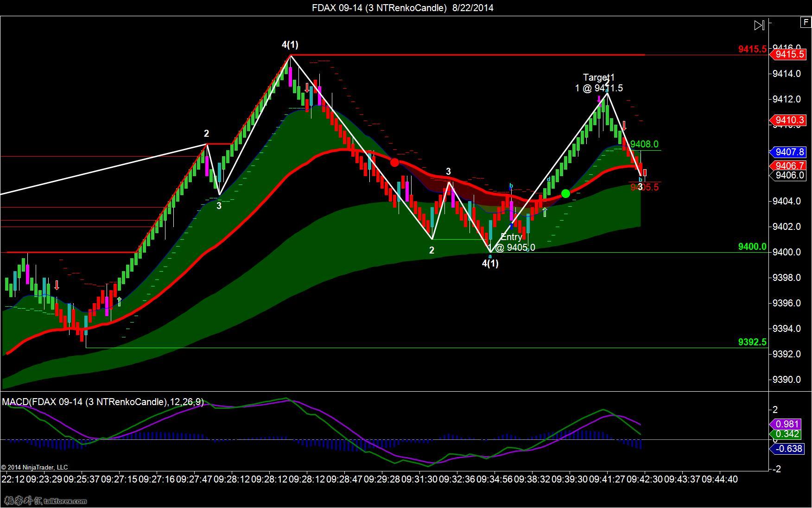
Task: Click the Target1 label text
Action: pyautogui.click(x=598, y=77)
